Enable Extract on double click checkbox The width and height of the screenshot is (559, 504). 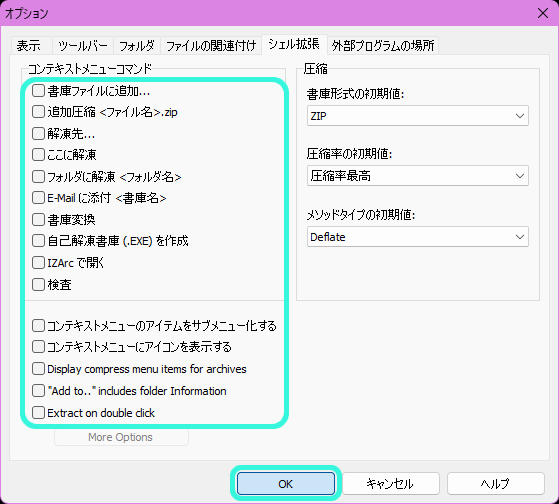tap(38, 413)
